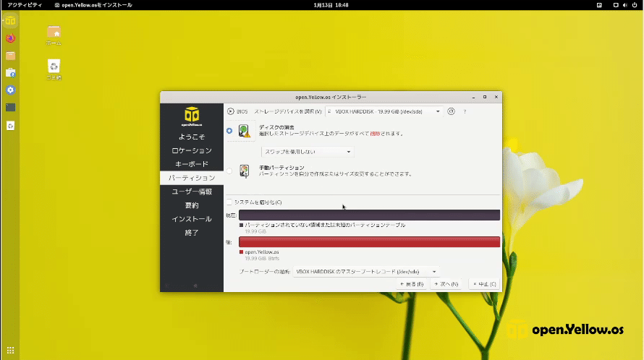644x360 pixels.
Task: Minimize the installer window
Action: point(473,97)
